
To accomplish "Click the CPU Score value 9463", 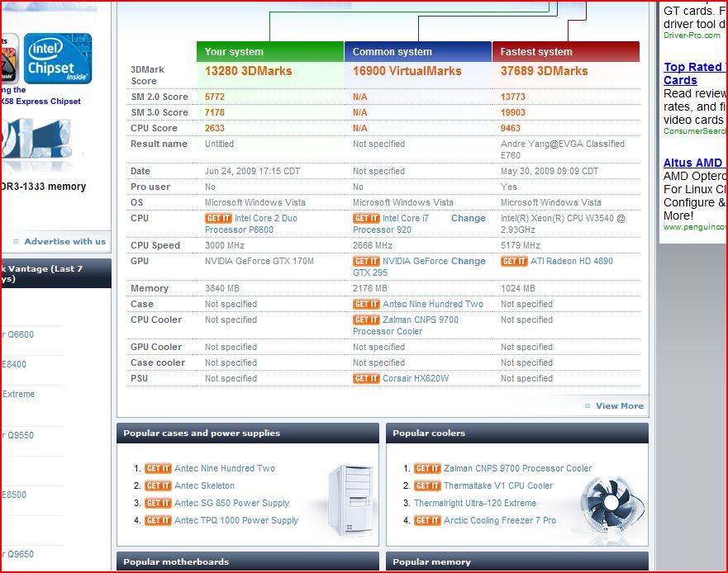I will pos(510,128).
